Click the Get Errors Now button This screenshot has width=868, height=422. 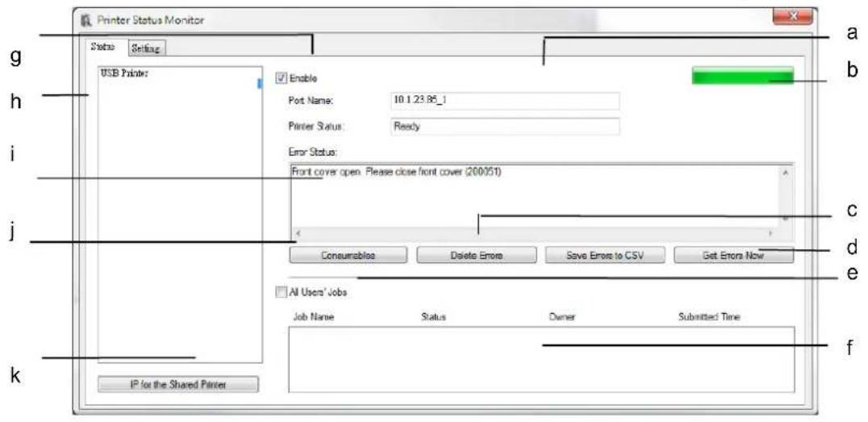tap(733, 256)
